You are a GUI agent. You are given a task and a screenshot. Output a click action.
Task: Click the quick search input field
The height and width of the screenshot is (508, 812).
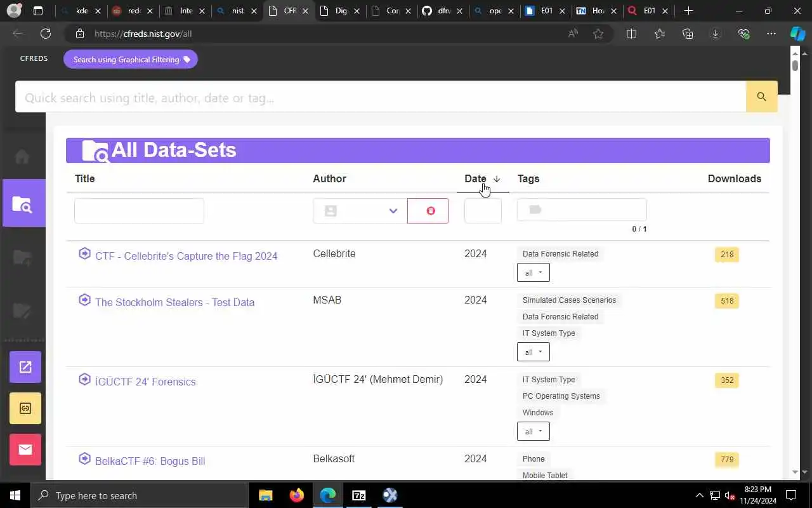click(x=381, y=97)
